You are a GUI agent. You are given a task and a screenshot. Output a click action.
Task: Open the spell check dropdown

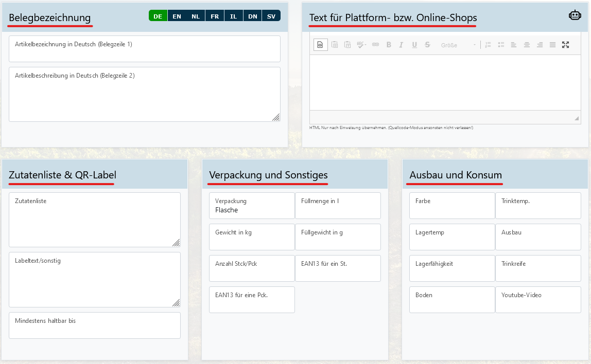click(x=361, y=45)
